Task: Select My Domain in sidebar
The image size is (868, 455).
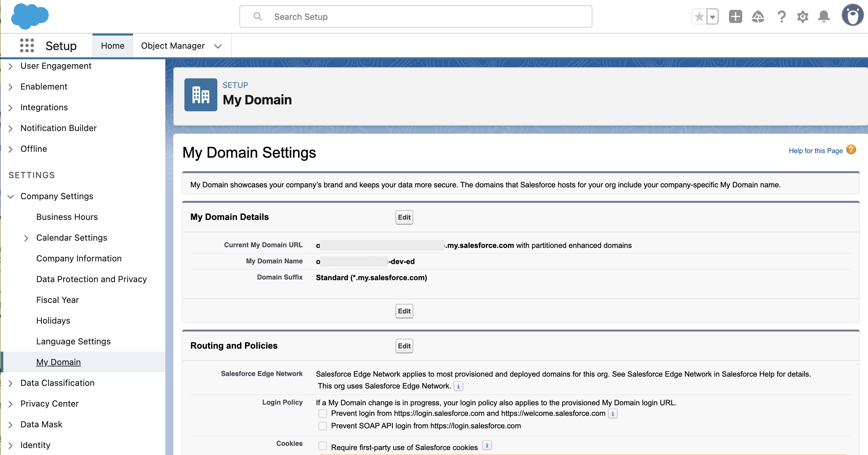Action: 59,362
